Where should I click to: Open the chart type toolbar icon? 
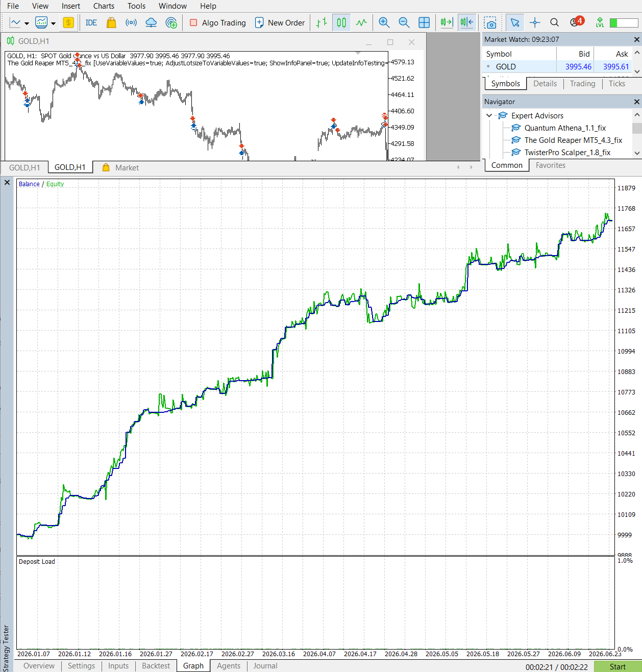coord(15,22)
